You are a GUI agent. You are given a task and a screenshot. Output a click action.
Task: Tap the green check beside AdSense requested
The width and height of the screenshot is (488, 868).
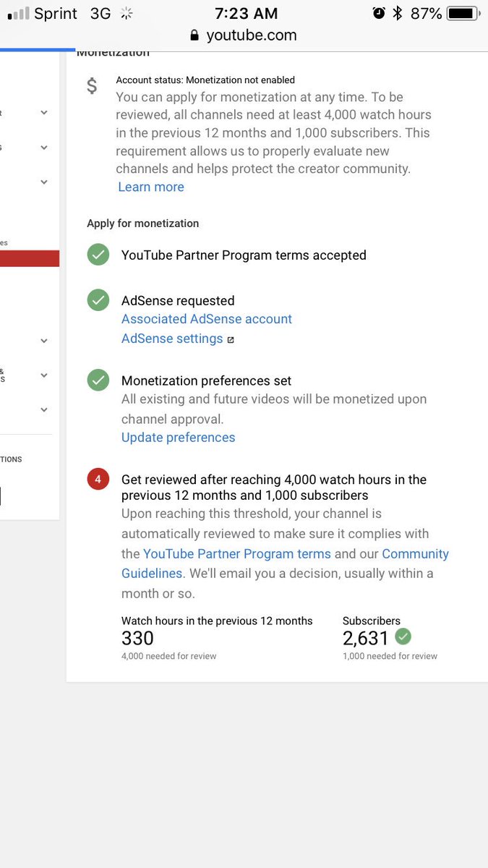[x=98, y=300]
